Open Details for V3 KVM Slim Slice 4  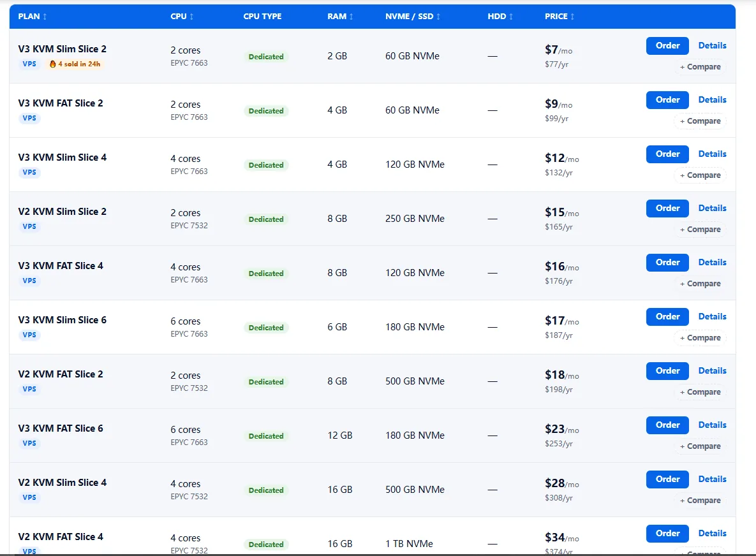click(x=712, y=154)
